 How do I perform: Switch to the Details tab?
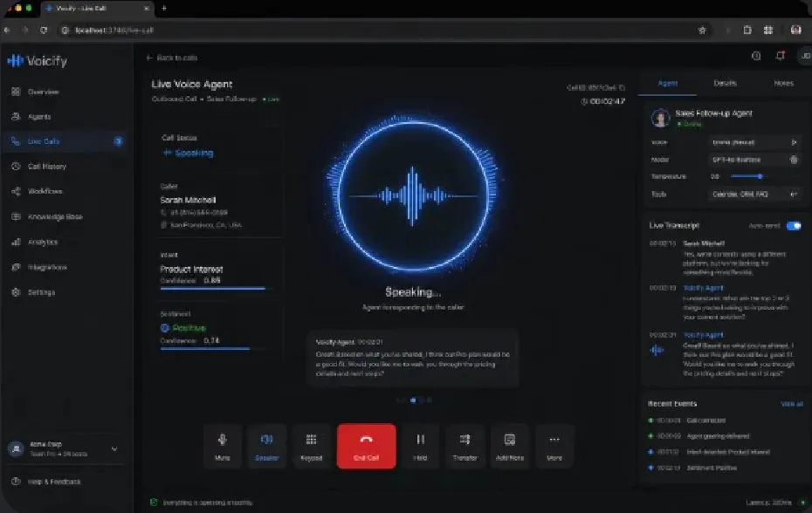click(x=725, y=83)
